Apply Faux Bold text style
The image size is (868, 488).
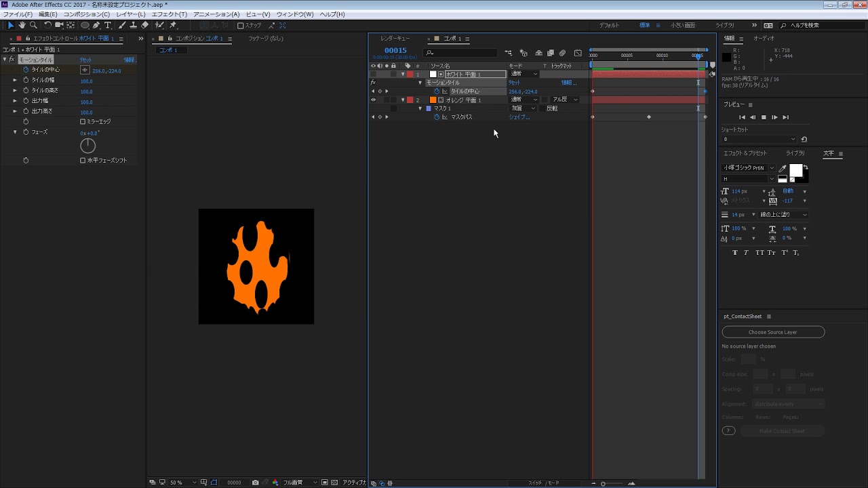pyautogui.click(x=735, y=253)
